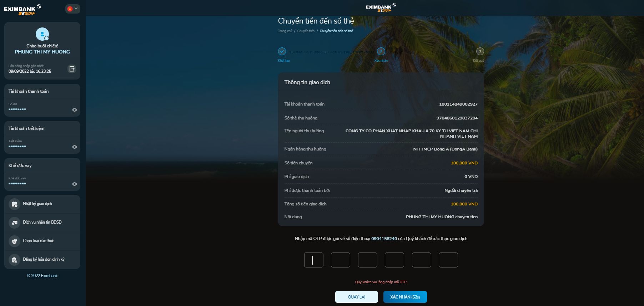644x306 pixels.
Task: Click the completed Khởi tạo step circle
Action: coord(282,51)
